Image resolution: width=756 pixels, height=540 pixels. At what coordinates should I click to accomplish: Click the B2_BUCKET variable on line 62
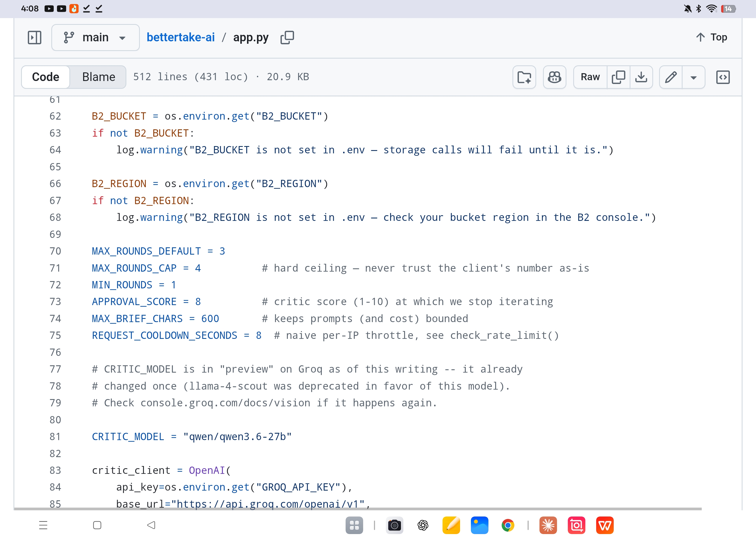[119, 116]
